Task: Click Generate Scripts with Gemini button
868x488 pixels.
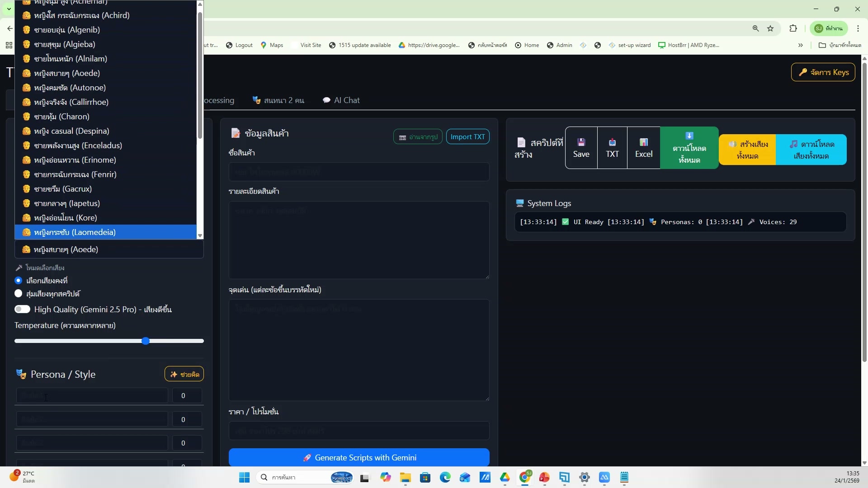Action: (359, 458)
